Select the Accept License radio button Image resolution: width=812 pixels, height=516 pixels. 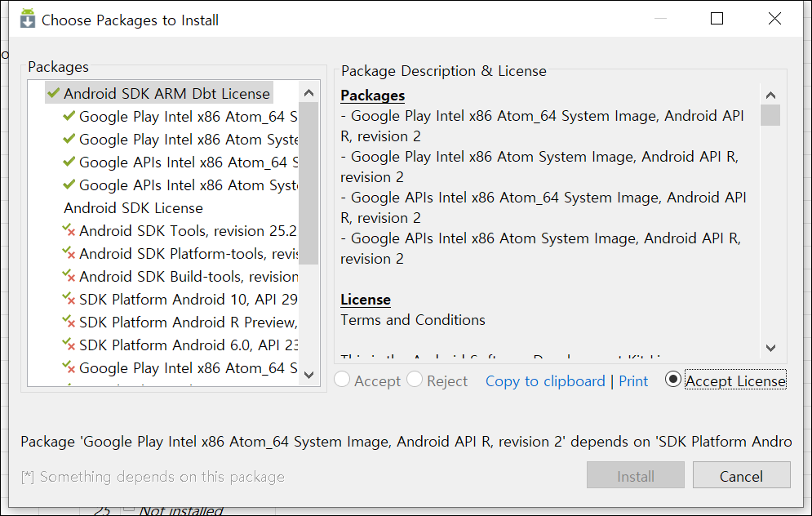(673, 380)
